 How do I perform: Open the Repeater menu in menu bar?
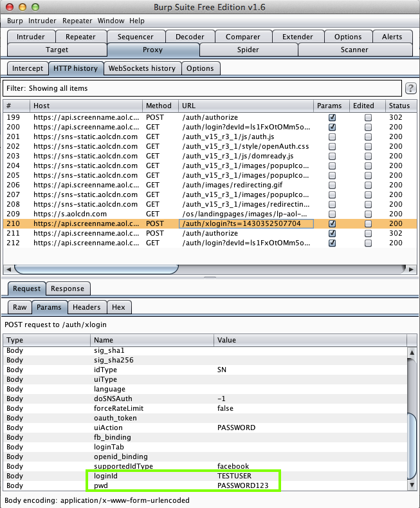pos(77,21)
